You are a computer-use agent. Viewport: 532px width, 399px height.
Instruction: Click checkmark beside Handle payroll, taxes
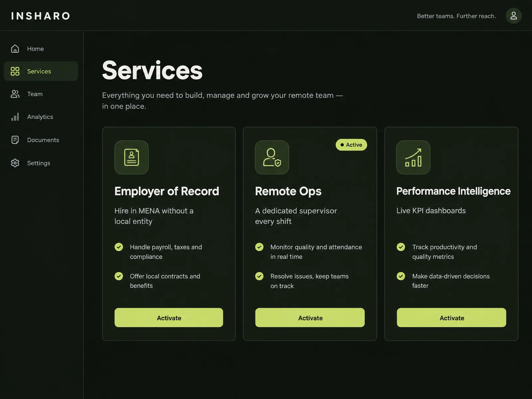click(119, 247)
